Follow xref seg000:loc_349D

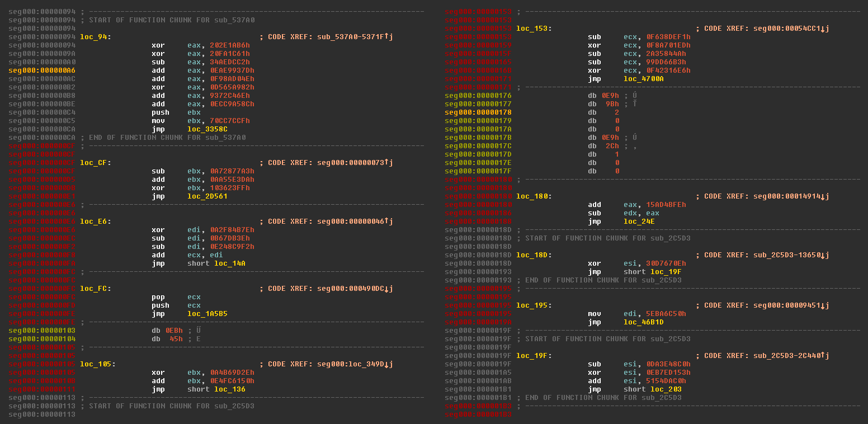point(355,364)
